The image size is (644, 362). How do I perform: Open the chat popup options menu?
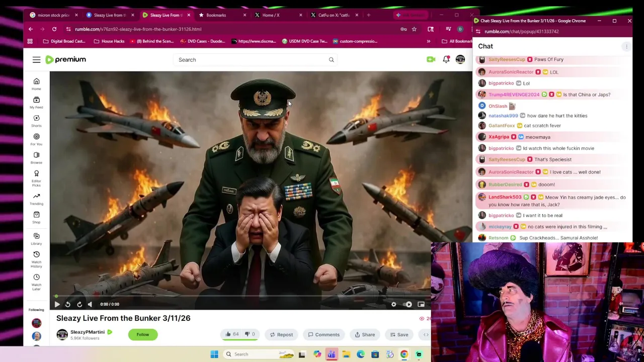(626, 47)
